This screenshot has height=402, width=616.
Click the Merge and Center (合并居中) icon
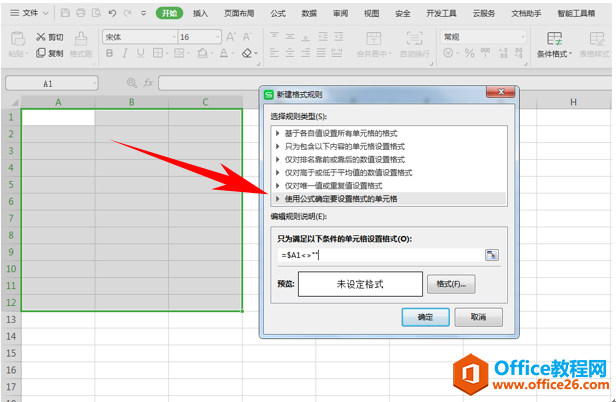pyautogui.click(x=371, y=44)
